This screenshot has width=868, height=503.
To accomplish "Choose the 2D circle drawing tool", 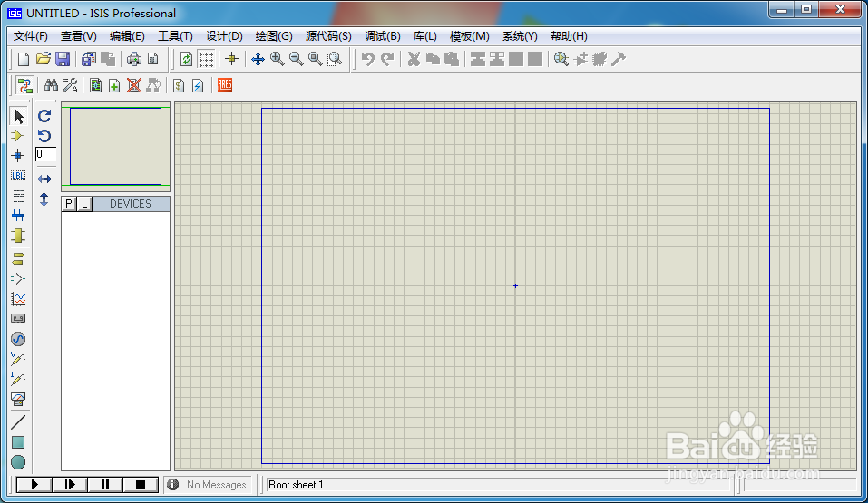I will [x=18, y=462].
